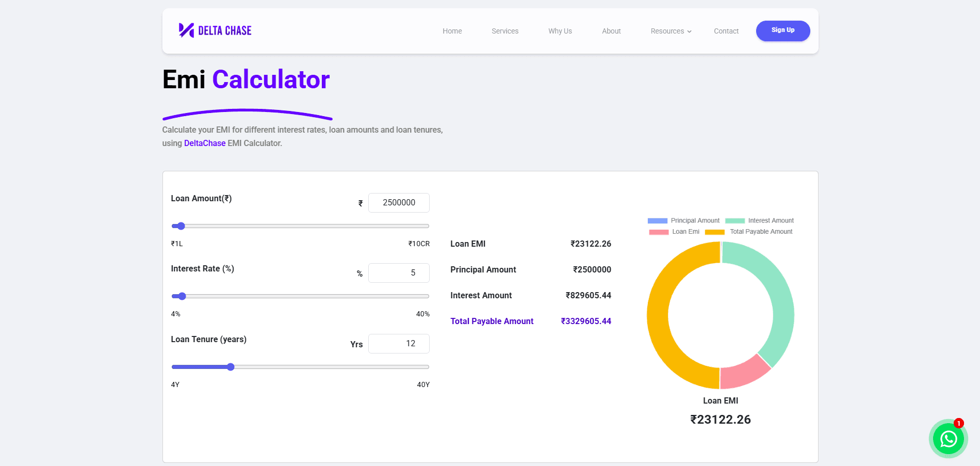
Task: Click the WhatsApp notification badge
Action: (x=958, y=423)
